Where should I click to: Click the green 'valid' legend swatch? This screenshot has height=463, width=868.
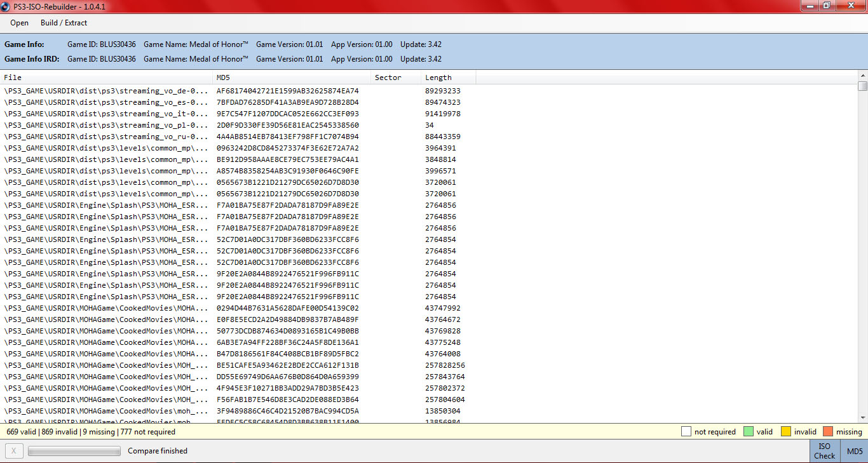pos(748,432)
